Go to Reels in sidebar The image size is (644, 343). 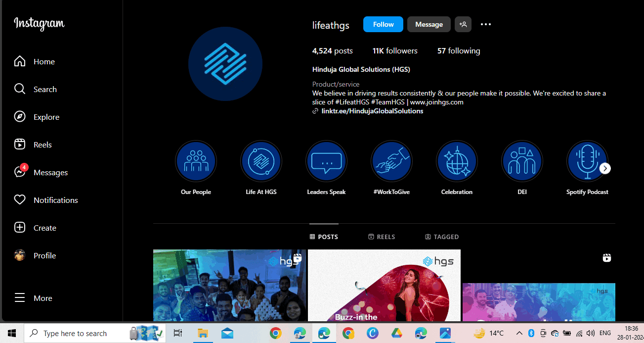coord(20,145)
